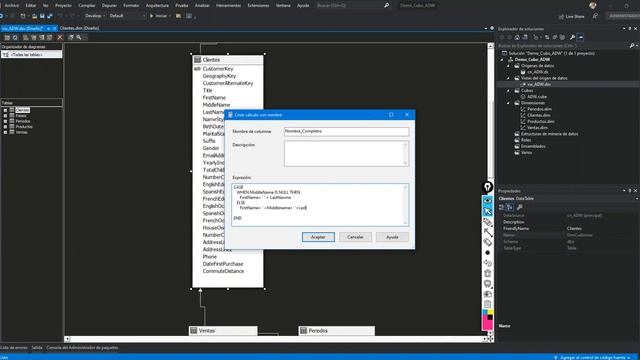Click into the Descripción text area

tap(347, 153)
